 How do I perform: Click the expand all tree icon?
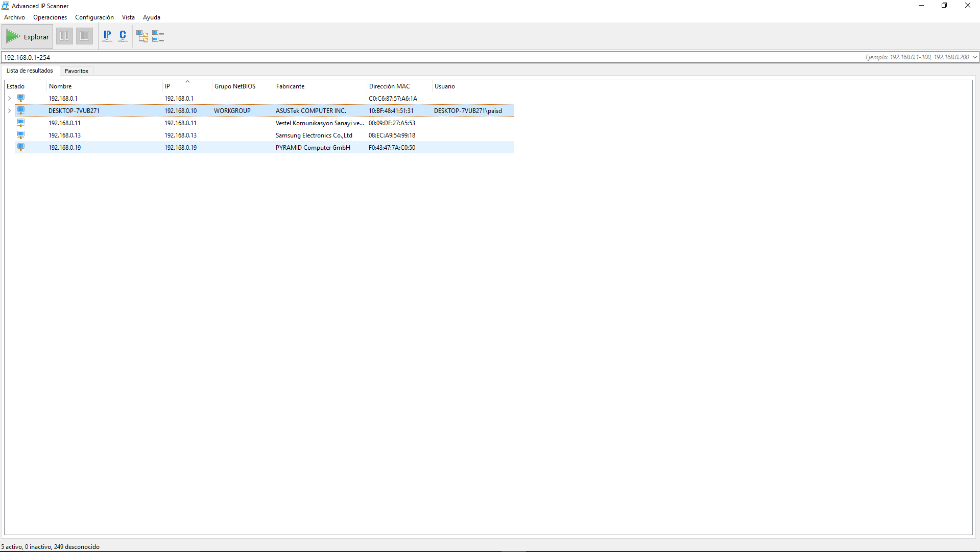(142, 36)
